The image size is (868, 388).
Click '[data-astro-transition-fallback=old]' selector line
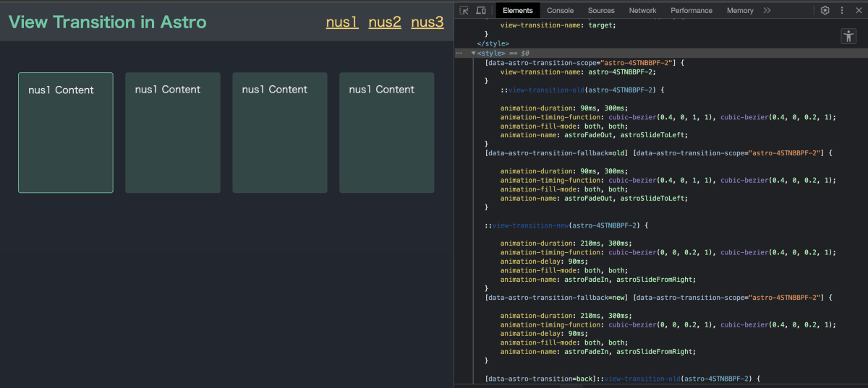click(x=659, y=153)
